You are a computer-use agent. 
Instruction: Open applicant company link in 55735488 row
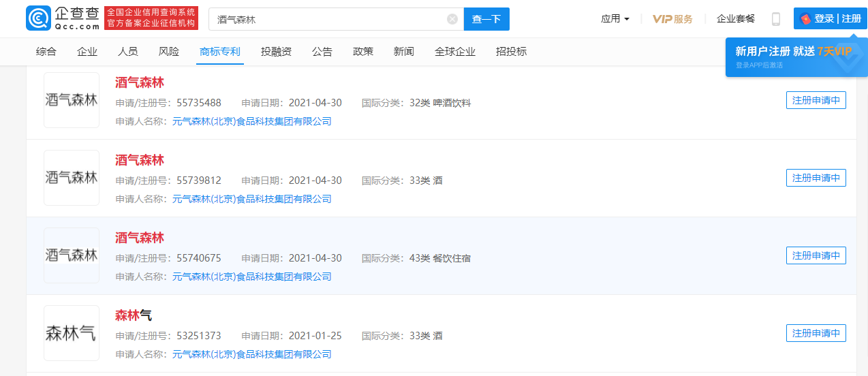coord(252,121)
